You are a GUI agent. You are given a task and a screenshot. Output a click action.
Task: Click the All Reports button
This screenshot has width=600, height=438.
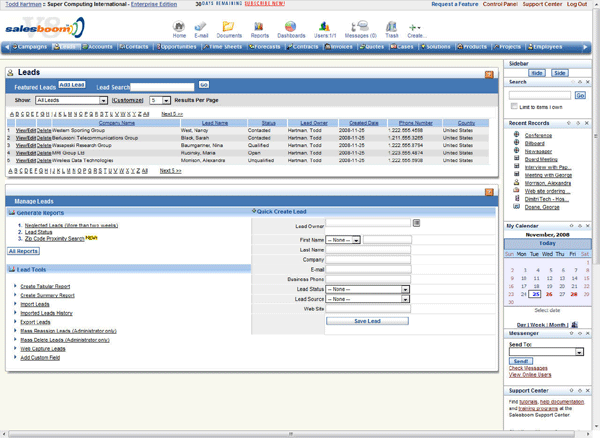23,251
